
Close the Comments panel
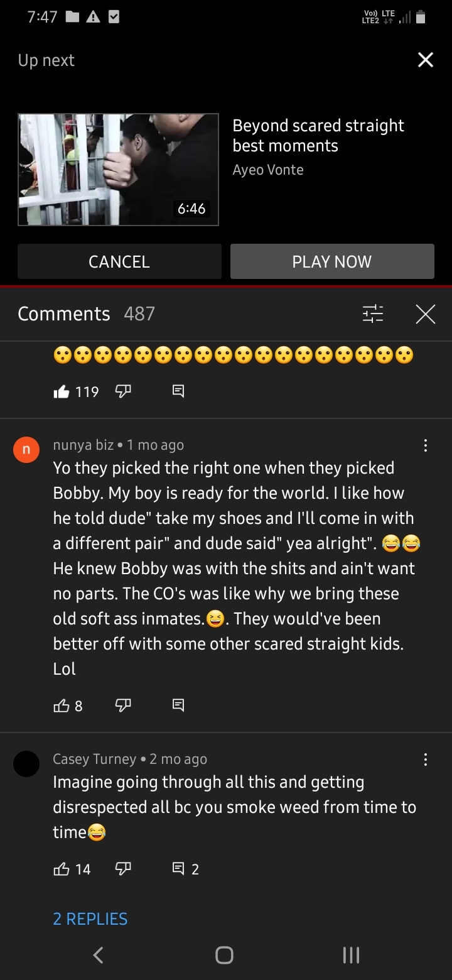point(425,313)
